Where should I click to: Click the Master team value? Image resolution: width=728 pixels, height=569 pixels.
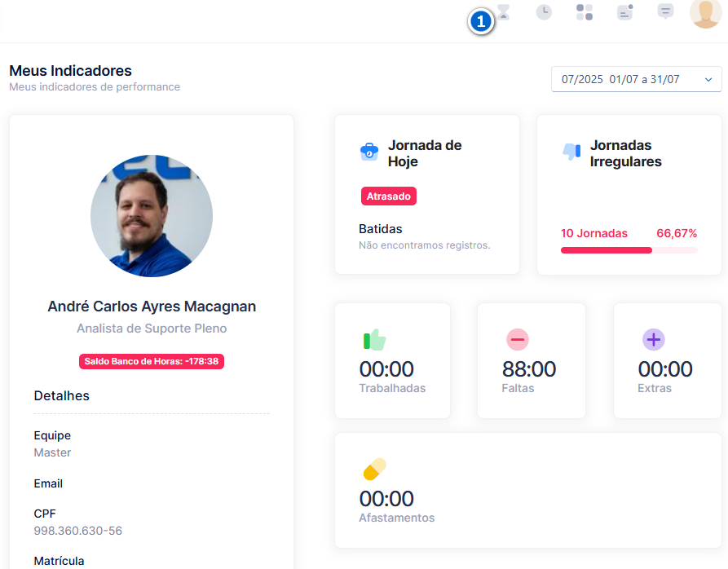(x=52, y=452)
